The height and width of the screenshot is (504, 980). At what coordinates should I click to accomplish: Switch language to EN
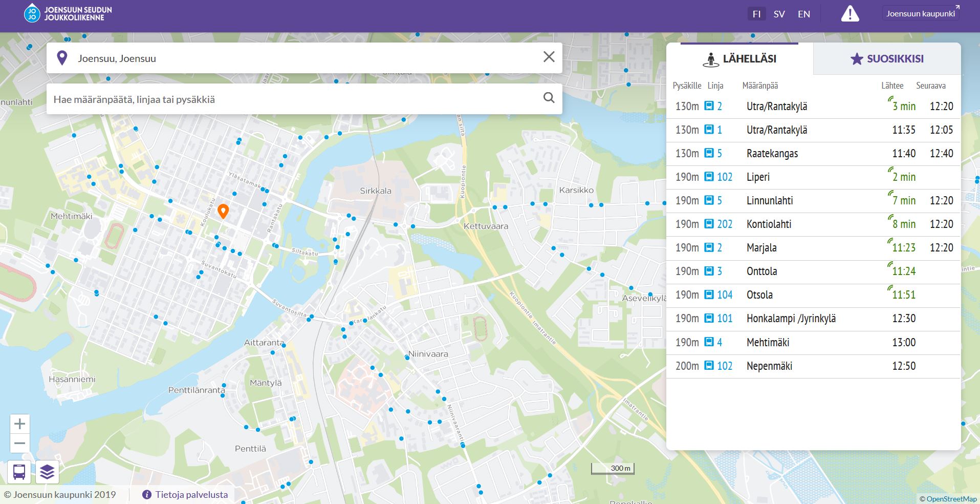tap(803, 14)
